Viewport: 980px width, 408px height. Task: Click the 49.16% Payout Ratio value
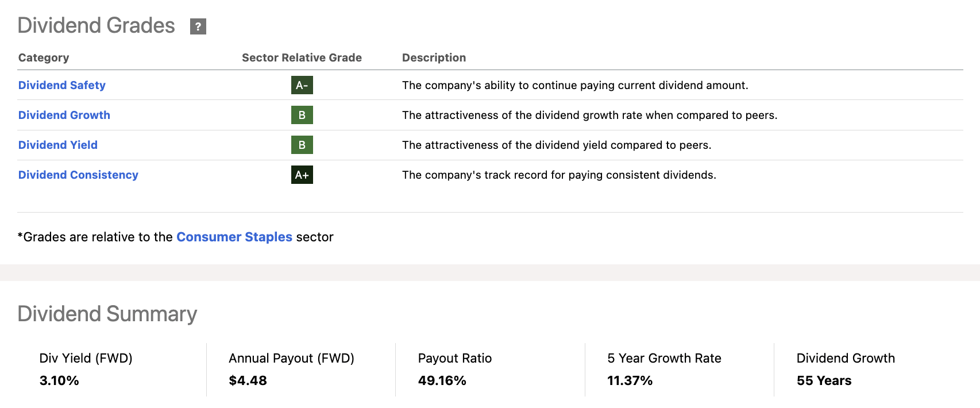[x=442, y=380]
